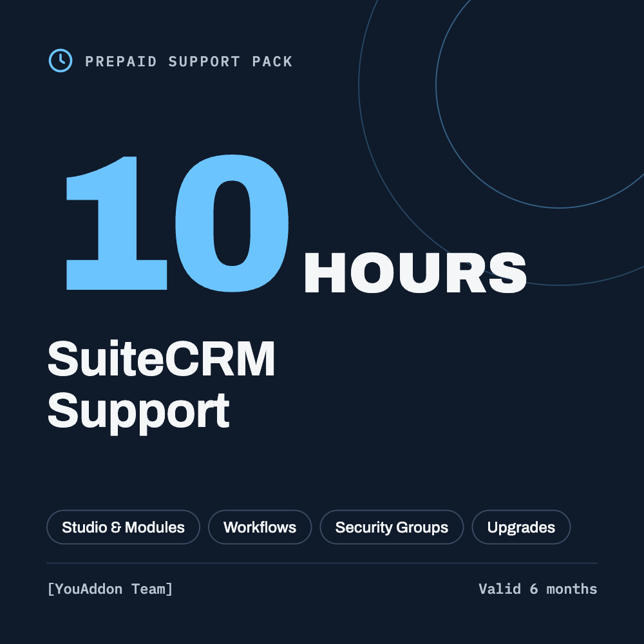Click the PREPAID SUPPORT PACK heading text

(x=189, y=62)
